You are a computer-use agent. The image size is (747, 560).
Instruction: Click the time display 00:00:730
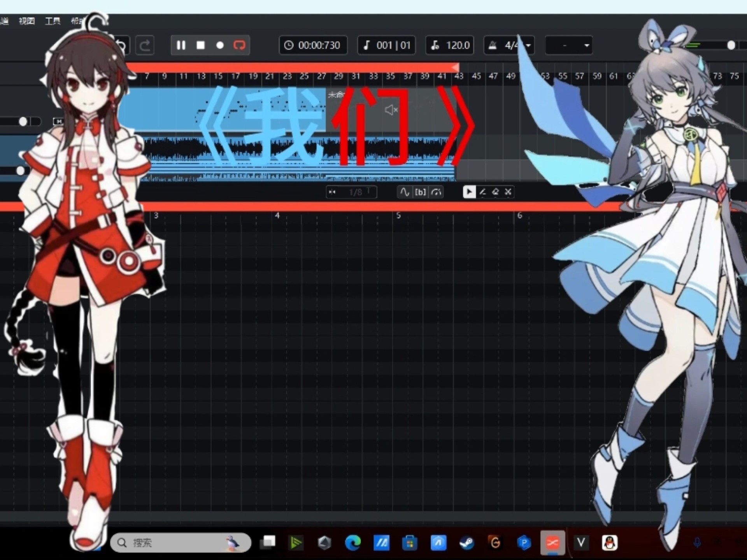coord(313,45)
